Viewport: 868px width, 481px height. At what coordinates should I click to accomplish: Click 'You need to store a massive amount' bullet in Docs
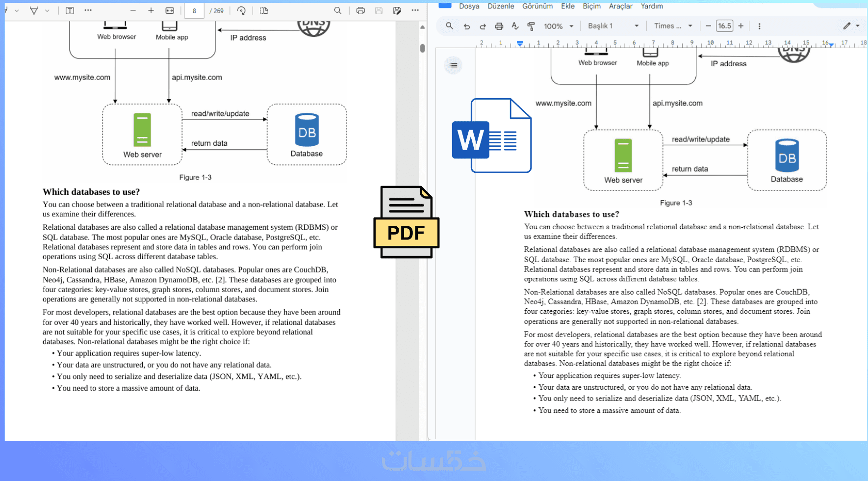(607, 411)
